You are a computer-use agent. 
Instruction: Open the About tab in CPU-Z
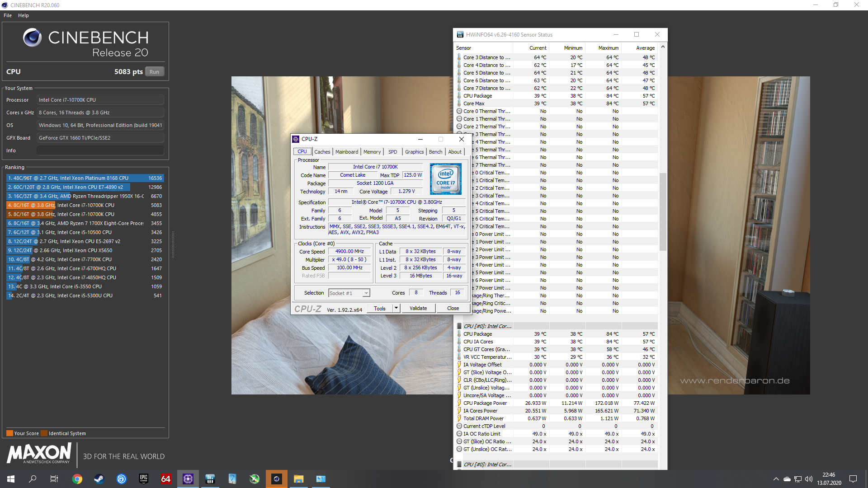pyautogui.click(x=455, y=152)
